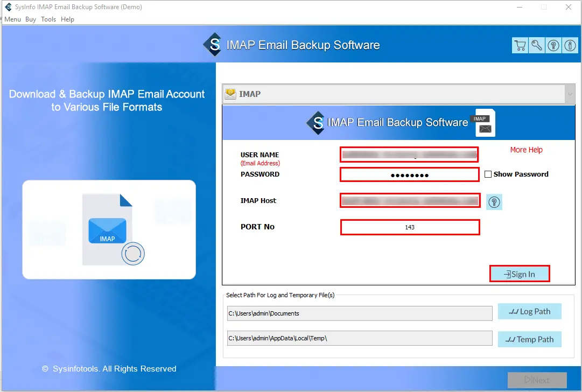Click the SysInfo logo in header
Viewport: 582px width, 392px height.
213,45
